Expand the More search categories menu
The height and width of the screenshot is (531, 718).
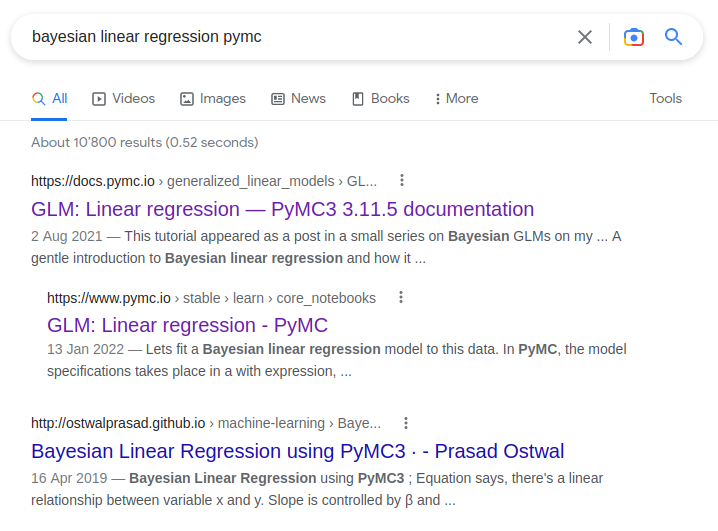[x=457, y=98]
